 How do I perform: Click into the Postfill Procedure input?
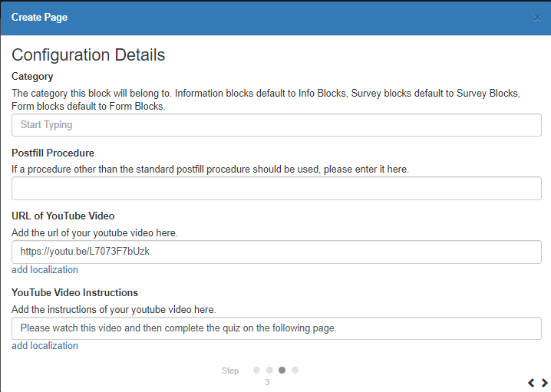(276, 189)
